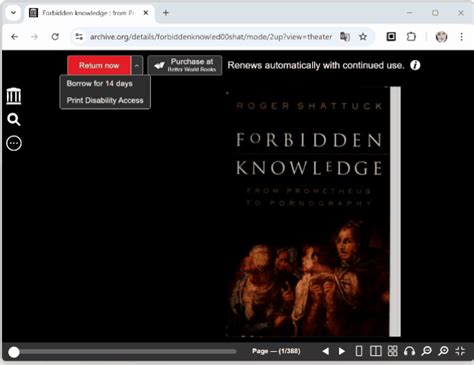Open the browser profile avatar
The height and width of the screenshot is (365, 474).
pos(441,37)
